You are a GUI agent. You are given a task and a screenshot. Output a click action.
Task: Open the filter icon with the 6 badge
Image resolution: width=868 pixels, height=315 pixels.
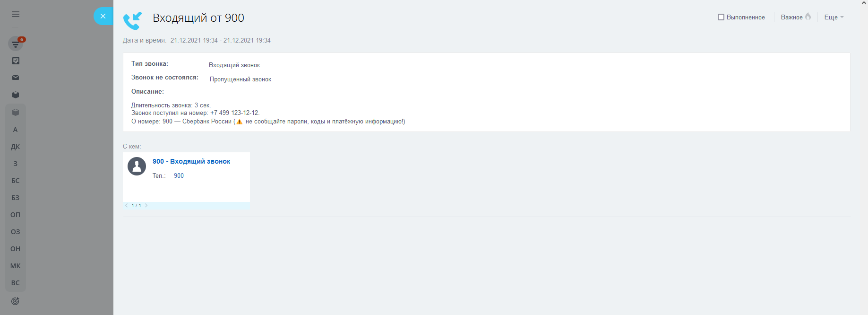click(x=16, y=44)
